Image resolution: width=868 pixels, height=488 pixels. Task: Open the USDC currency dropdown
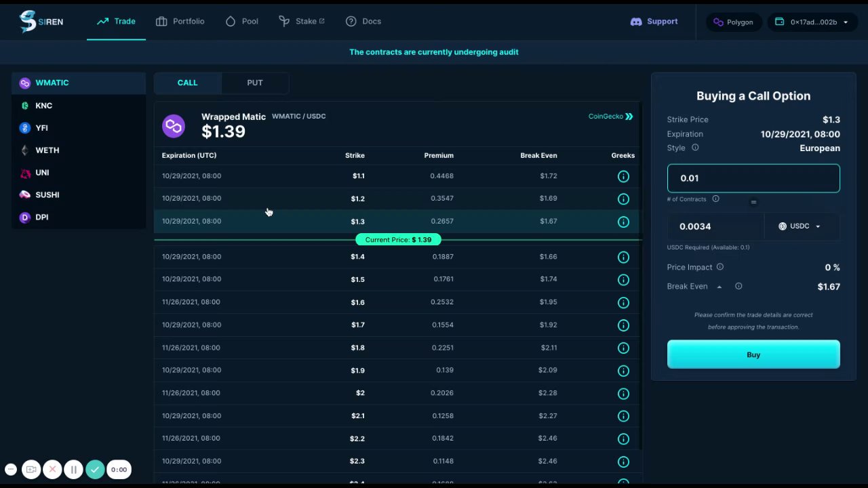(800, 226)
